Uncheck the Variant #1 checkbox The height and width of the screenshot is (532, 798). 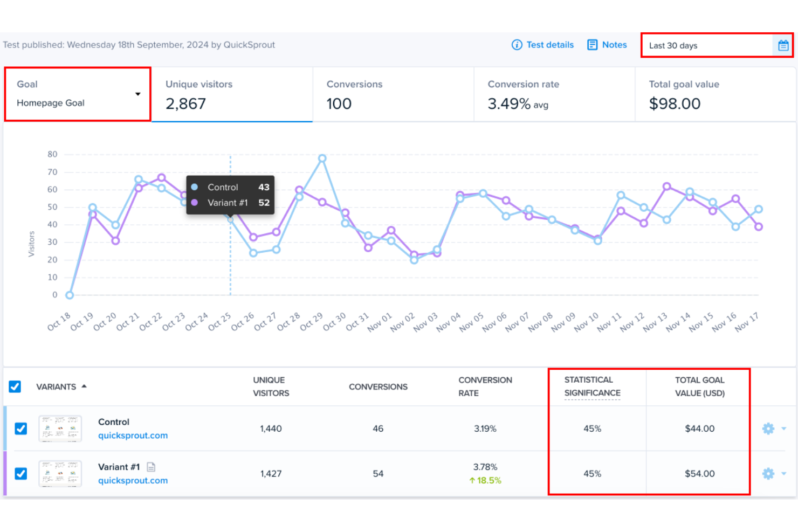click(x=20, y=473)
